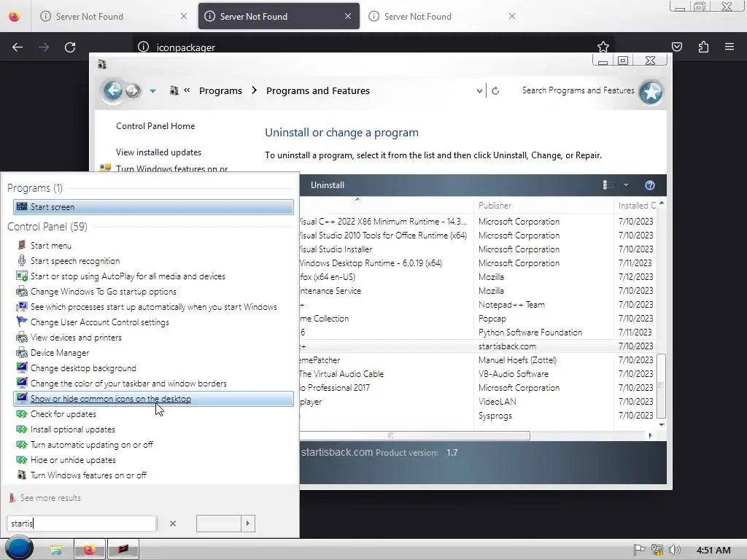Open the recent pages dropdown arrow
Viewport: 747px width, 560px height.
153,90
